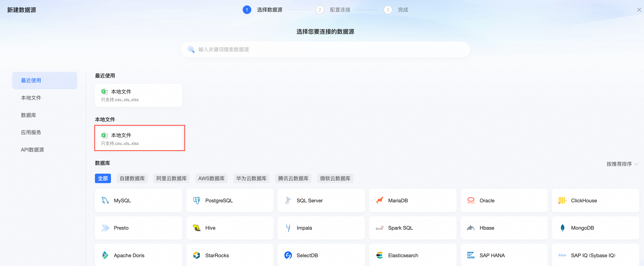The width and height of the screenshot is (644, 266).
Task: Filter by 自建数据库
Action: (132, 178)
